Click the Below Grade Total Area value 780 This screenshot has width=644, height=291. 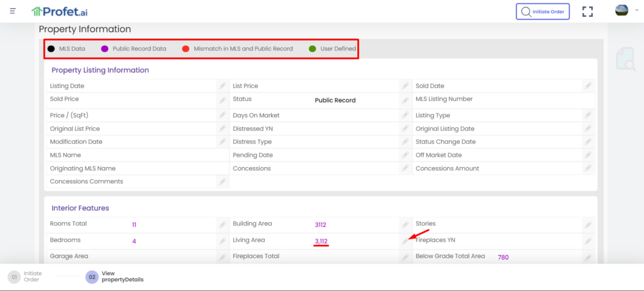[x=503, y=257]
